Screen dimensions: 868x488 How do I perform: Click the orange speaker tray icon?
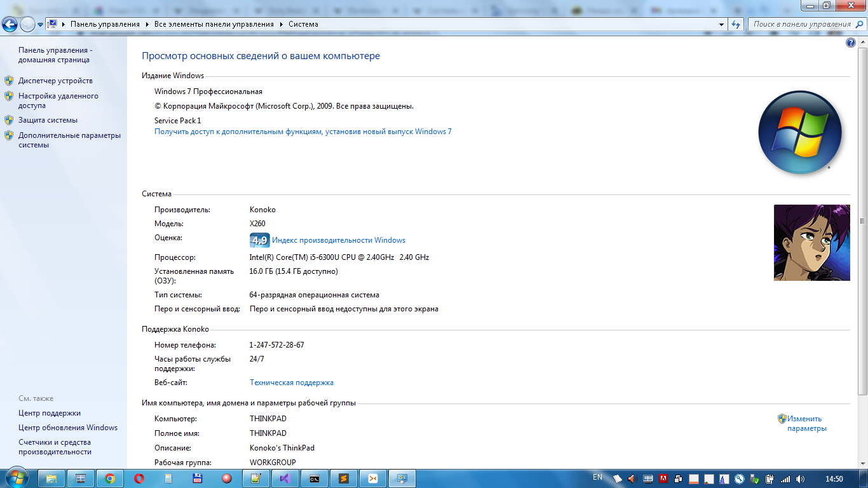coord(632,478)
